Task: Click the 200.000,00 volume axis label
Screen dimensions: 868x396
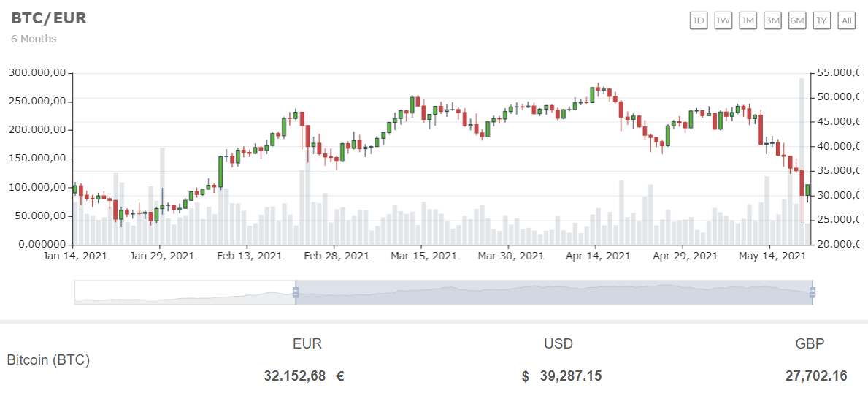Action: [x=39, y=130]
